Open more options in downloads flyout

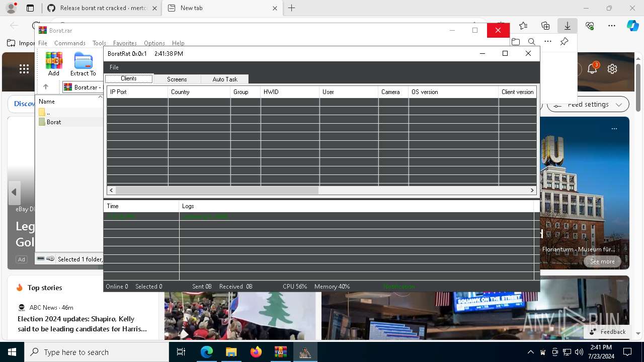pos(548,42)
